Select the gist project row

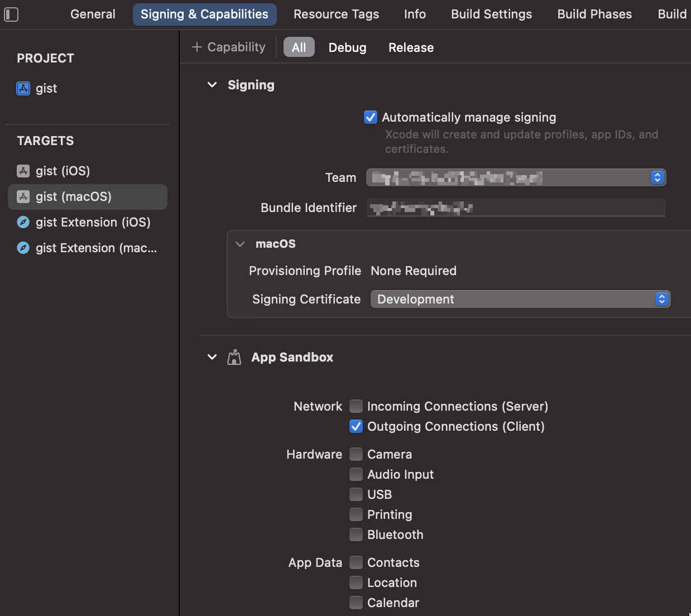(88, 88)
